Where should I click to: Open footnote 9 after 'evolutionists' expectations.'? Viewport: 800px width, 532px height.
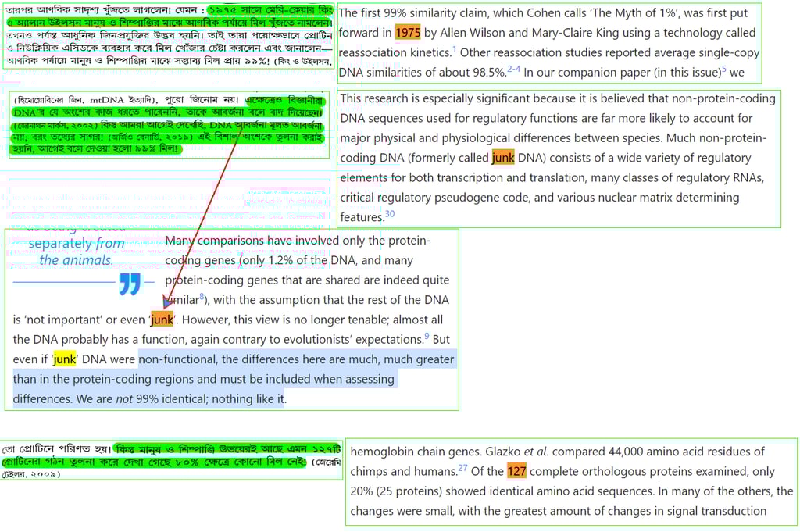pyautogui.click(x=427, y=336)
